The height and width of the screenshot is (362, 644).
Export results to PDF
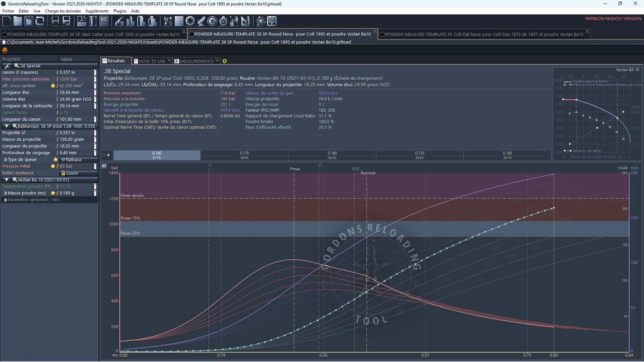82,21
